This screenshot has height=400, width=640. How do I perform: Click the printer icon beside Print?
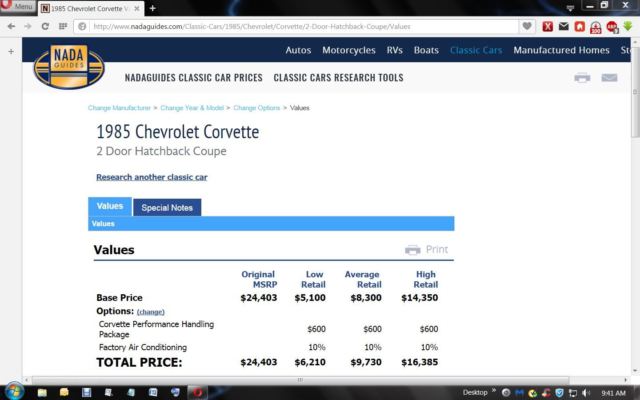[413, 250]
